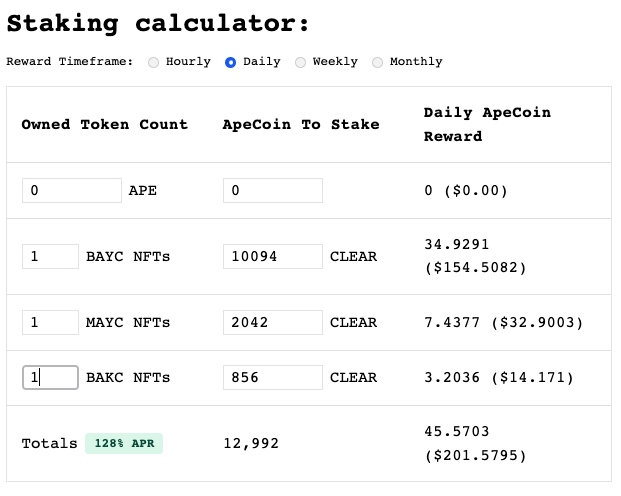Select the Daily reward timeframe
The image size is (621, 496).
tap(230, 63)
